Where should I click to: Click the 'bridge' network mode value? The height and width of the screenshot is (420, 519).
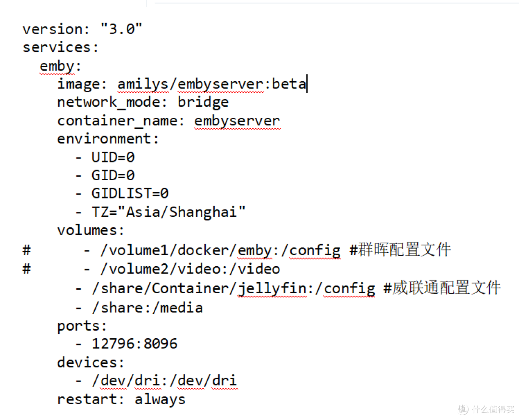[x=203, y=103]
